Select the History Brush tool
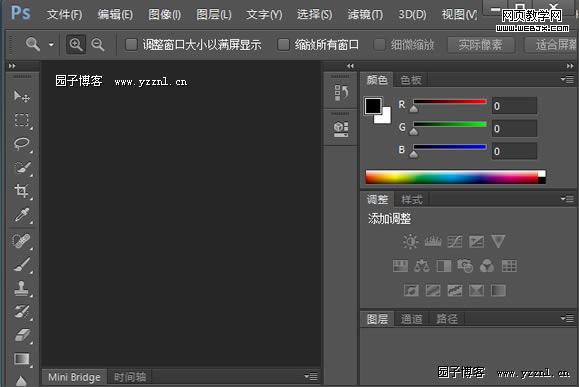This screenshot has height=387, width=579. pos(21,312)
